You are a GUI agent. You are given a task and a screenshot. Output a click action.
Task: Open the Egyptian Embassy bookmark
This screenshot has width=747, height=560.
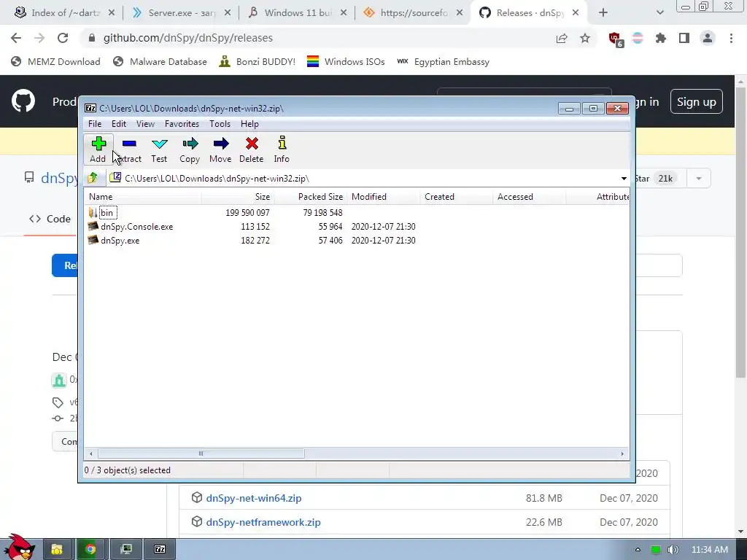(443, 62)
